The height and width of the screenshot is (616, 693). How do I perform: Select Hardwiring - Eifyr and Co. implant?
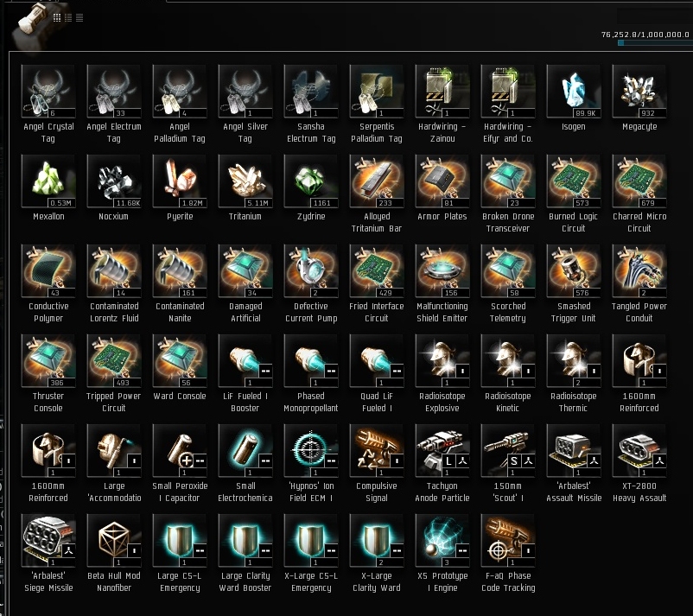pos(508,91)
